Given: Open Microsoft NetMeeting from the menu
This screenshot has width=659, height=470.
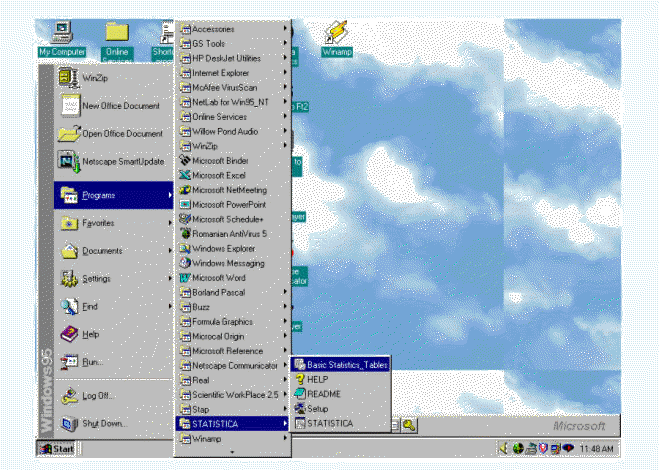Looking at the screenshot, I should pos(229,190).
